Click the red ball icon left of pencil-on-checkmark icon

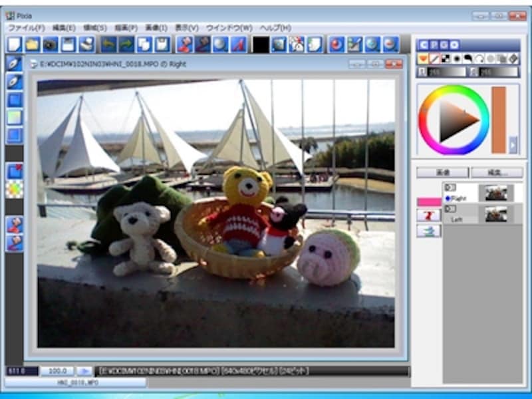tap(336, 45)
